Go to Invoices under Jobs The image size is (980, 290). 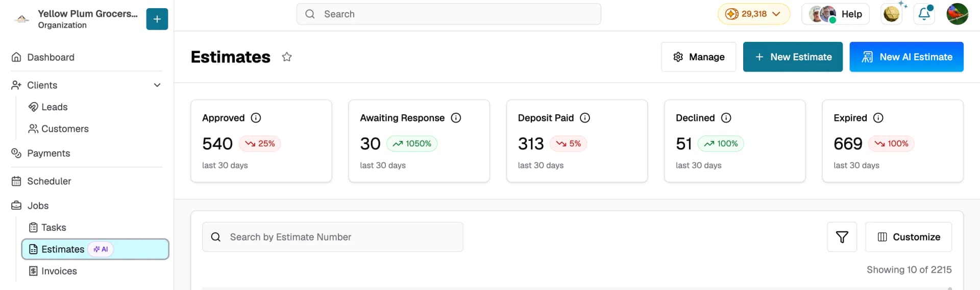pos(59,271)
